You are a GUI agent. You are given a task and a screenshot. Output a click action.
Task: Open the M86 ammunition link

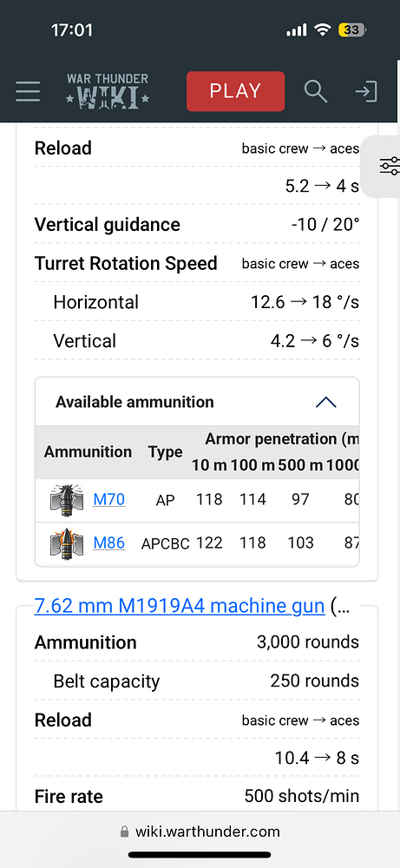(x=109, y=543)
